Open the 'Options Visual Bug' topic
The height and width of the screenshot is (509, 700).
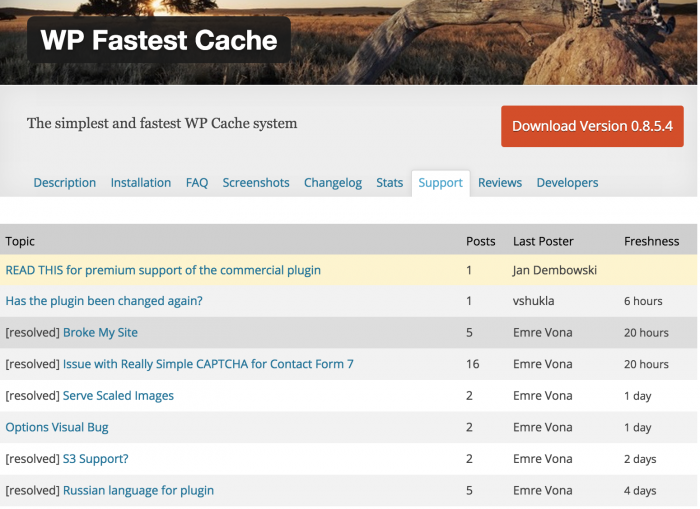57,427
